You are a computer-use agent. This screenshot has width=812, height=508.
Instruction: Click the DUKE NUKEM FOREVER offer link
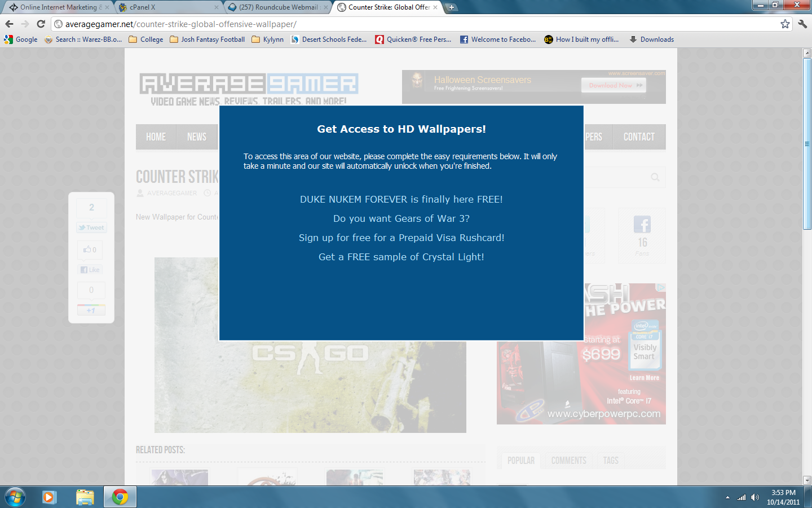click(401, 199)
